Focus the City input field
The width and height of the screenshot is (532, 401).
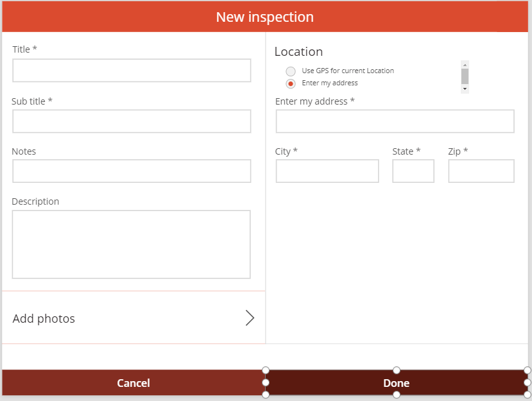[327, 171]
